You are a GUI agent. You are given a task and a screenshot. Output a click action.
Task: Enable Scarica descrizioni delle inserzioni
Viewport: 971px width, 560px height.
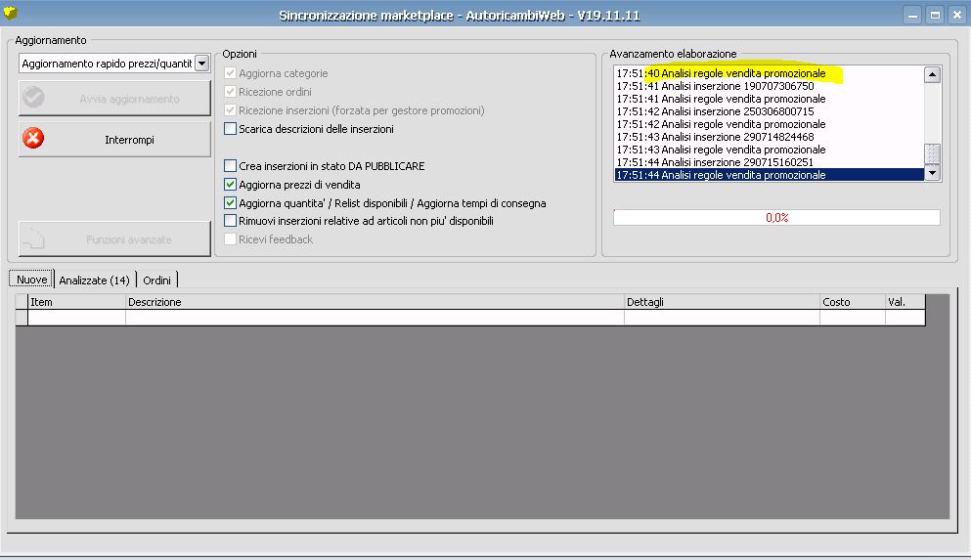(231, 129)
